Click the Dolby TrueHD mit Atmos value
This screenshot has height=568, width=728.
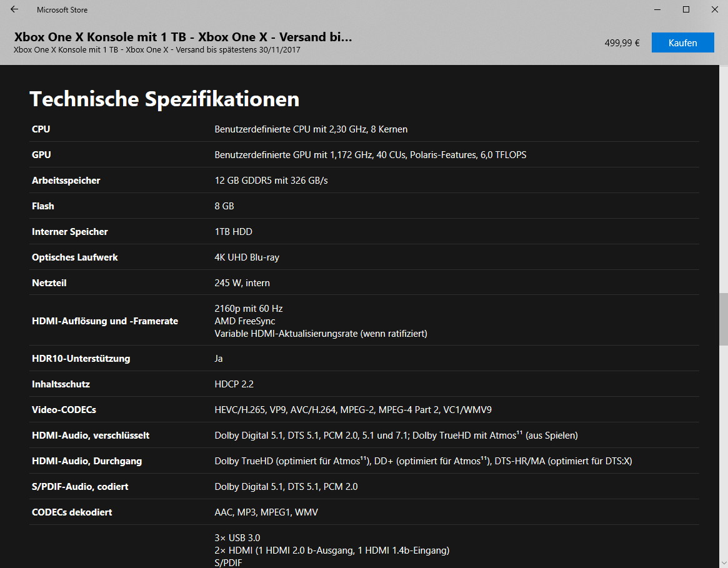(396, 435)
